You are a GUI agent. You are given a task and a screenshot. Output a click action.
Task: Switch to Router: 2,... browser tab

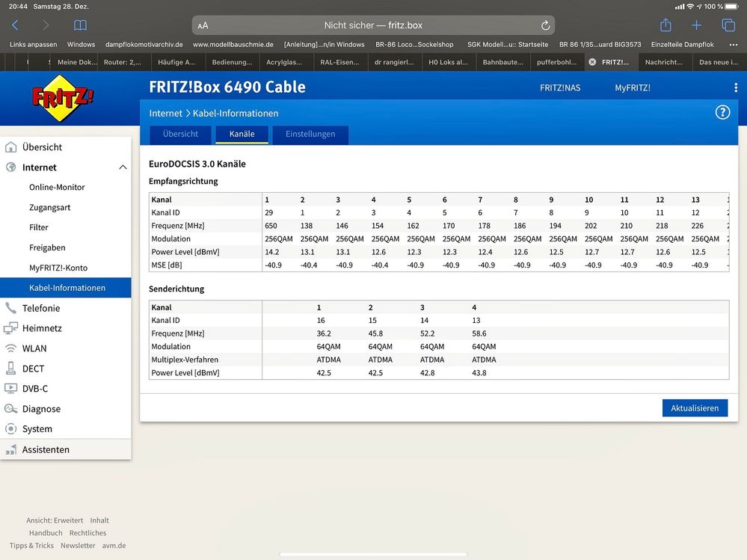[123, 62]
